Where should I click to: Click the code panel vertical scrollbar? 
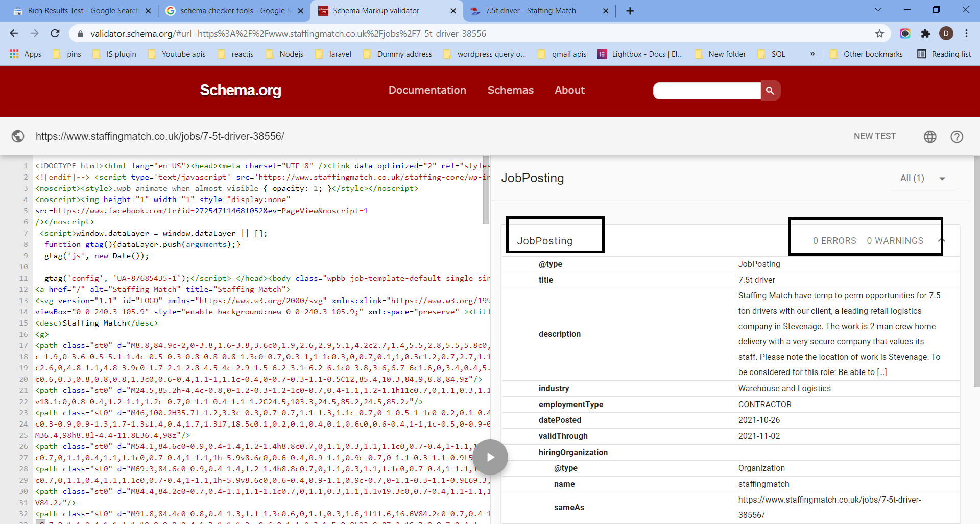coord(486,190)
